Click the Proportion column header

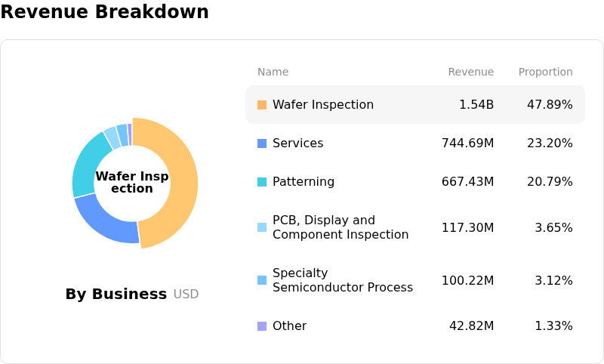click(545, 72)
